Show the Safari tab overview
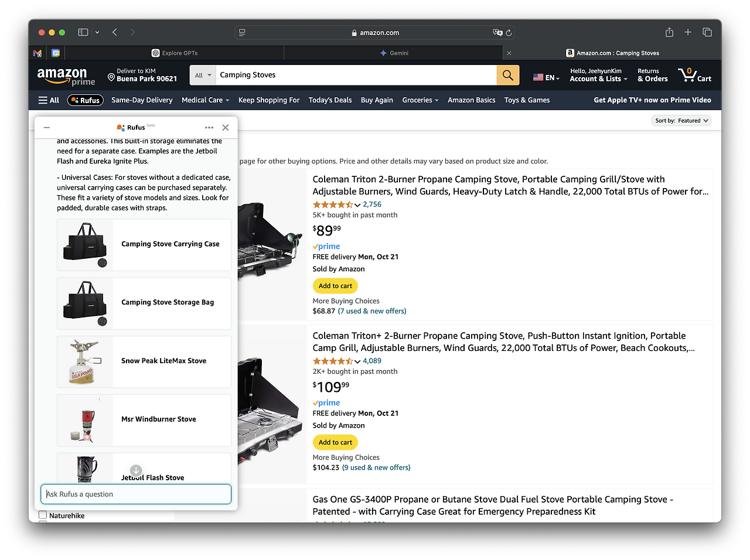 click(x=707, y=32)
